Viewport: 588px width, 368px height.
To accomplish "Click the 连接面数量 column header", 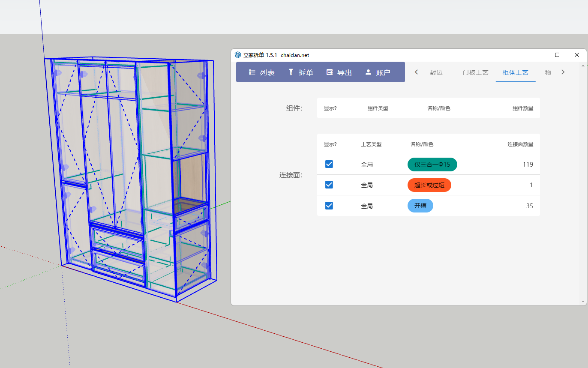I will point(520,144).
